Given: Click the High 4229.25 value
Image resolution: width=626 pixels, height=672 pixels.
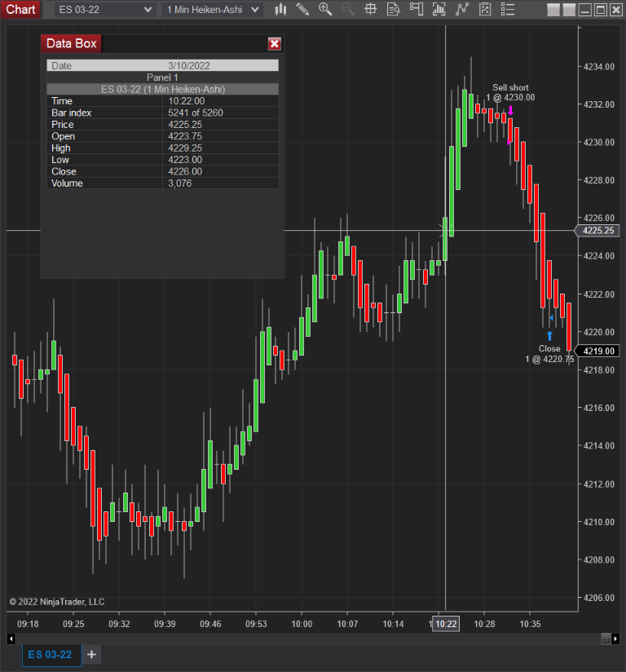Looking at the screenshot, I should pos(185,148).
